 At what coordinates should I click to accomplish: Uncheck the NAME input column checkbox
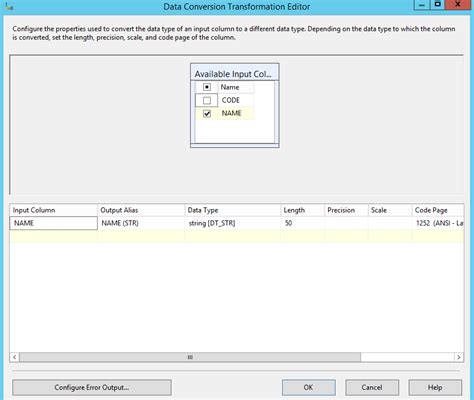point(207,114)
